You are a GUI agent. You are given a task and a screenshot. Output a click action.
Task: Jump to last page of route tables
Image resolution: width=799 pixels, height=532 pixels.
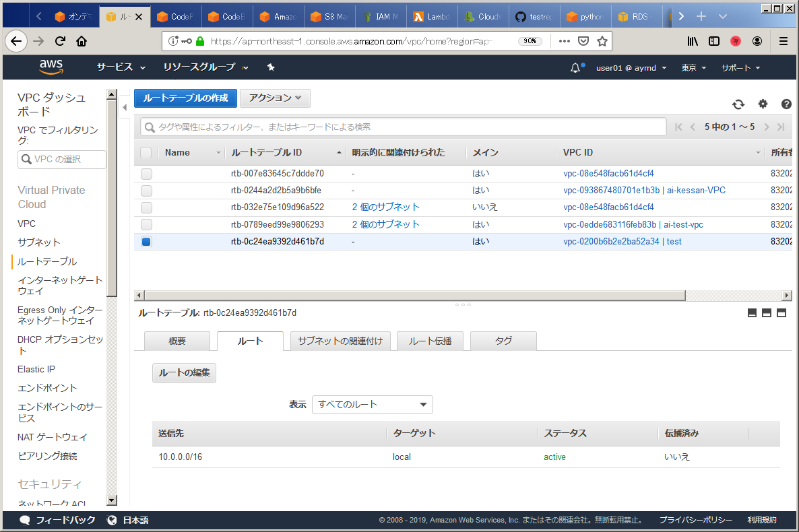point(781,127)
